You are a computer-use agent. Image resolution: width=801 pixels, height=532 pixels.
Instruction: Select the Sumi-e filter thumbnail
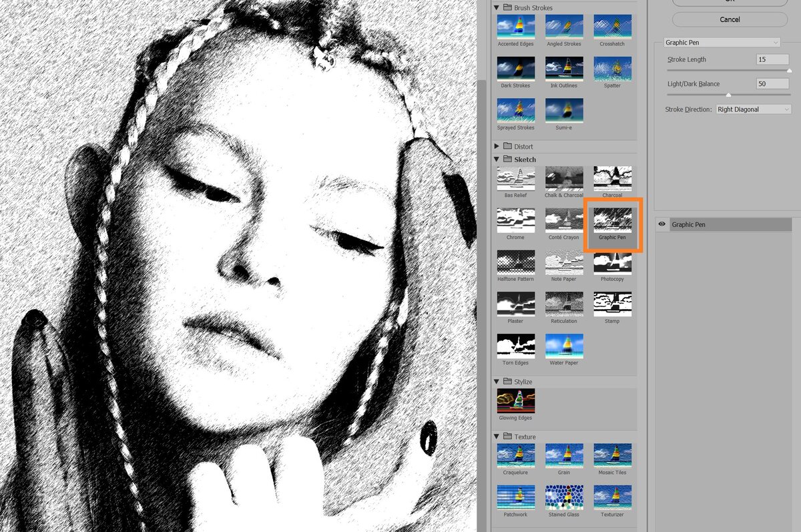pos(564,110)
